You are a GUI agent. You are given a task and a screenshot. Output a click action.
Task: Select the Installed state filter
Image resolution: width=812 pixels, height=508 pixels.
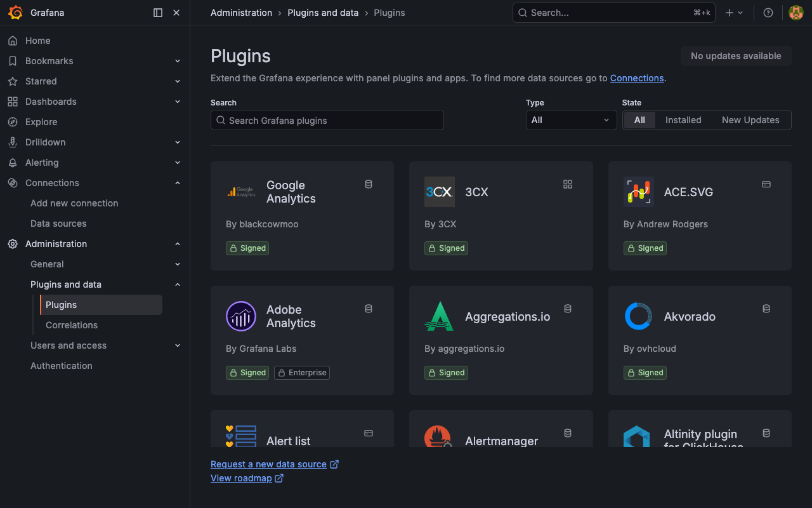[683, 120]
